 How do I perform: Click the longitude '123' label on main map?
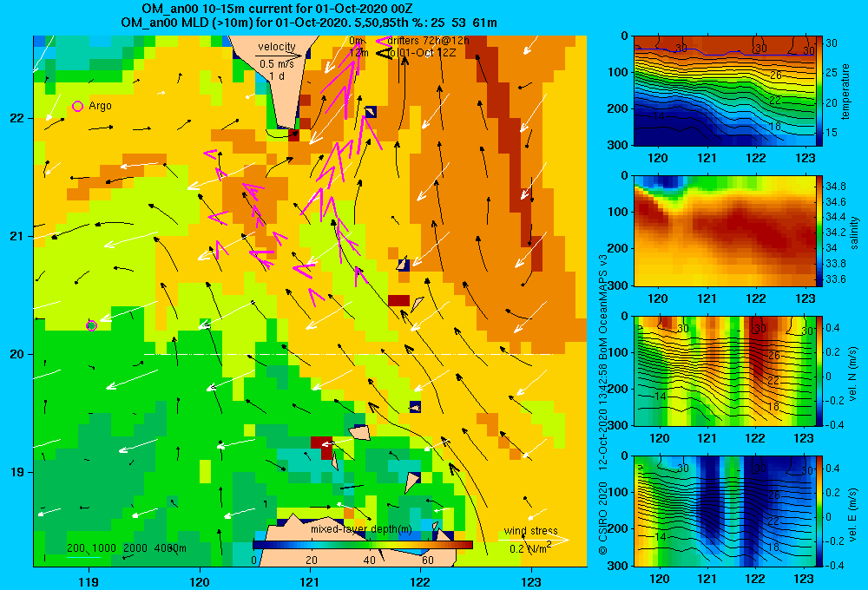point(531,581)
